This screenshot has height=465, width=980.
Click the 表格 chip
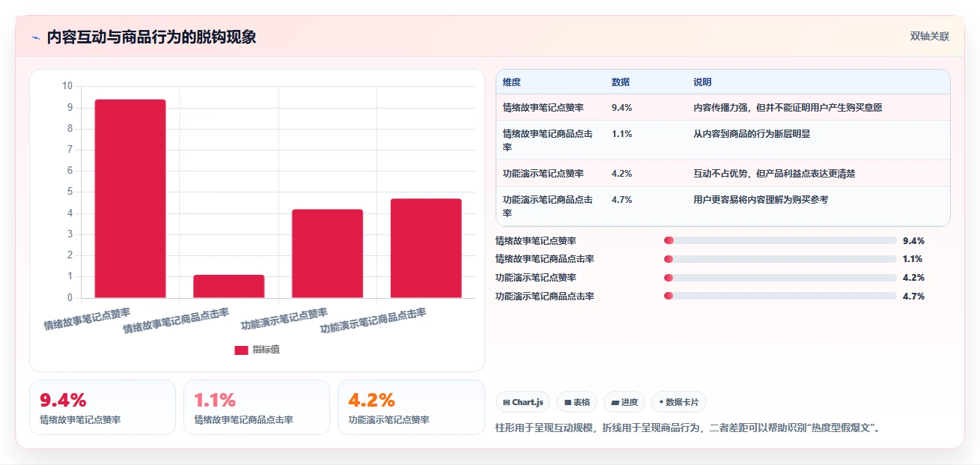coord(576,402)
